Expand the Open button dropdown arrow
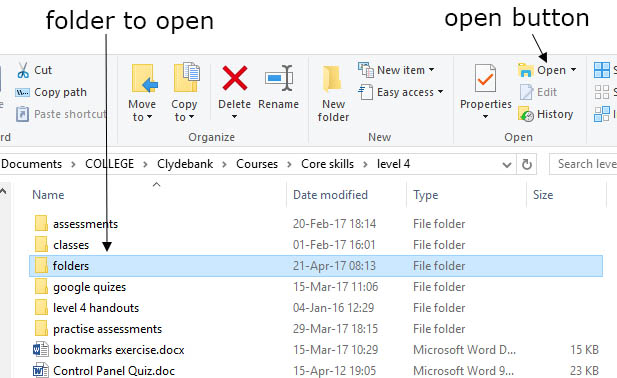Image resolution: width=617 pixels, height=378 pixels. [x=573, y=70]
